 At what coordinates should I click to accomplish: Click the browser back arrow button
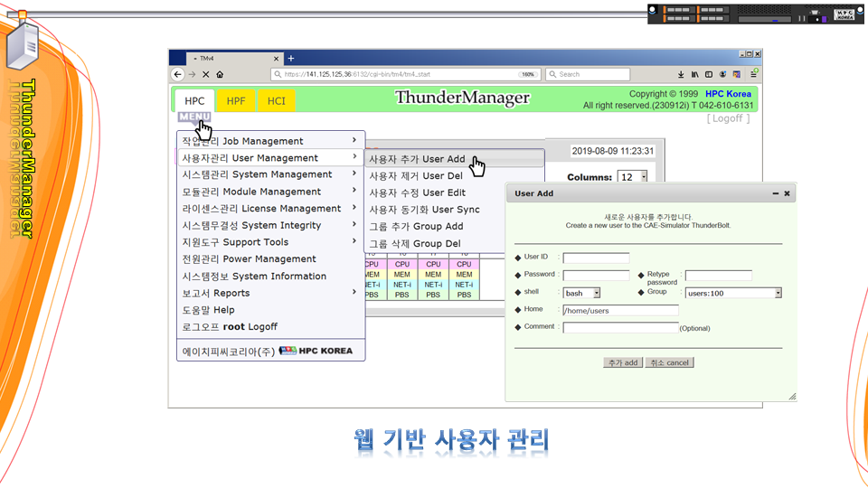(x=177, y=74)
